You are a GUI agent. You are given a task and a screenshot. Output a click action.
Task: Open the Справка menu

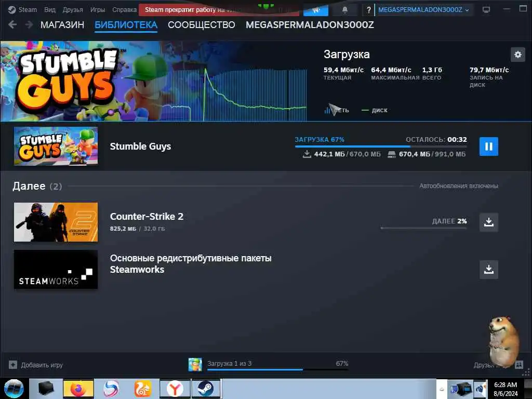124,9
